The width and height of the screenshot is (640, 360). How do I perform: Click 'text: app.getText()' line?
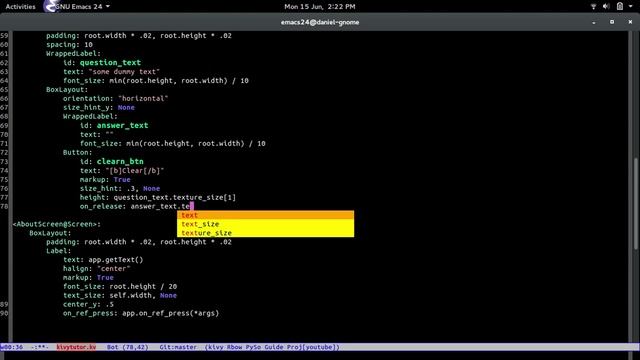103,260
